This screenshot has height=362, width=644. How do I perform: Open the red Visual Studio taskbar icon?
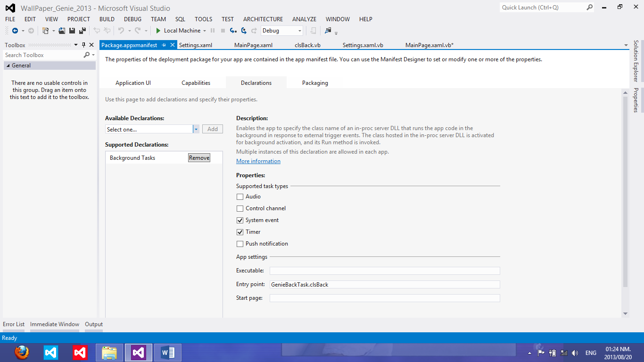(x=80, y=353)
